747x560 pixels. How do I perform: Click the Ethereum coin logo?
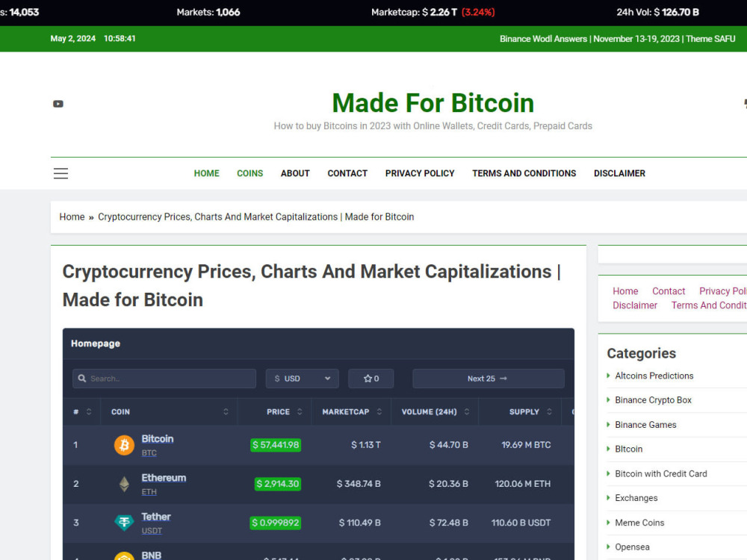point(124,485)
